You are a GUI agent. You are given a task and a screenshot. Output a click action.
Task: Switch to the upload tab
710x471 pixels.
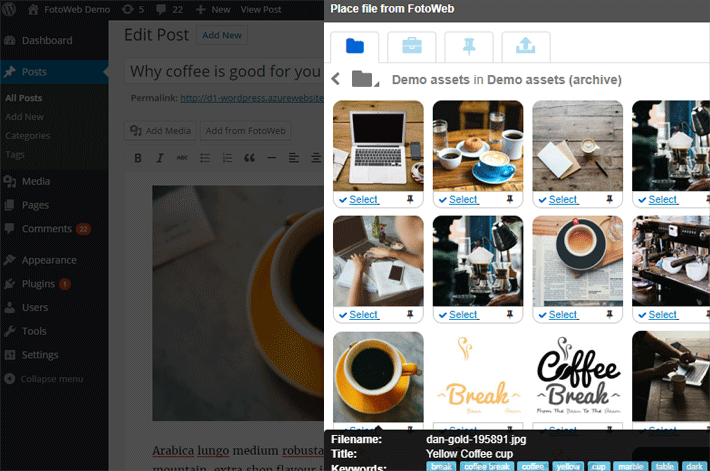coord(519,46)
